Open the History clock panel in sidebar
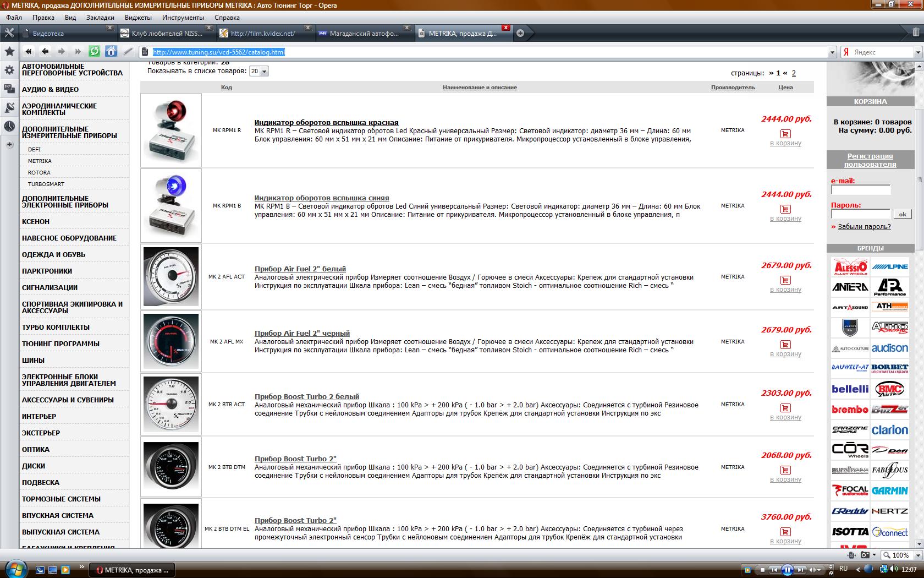 [x=9, y=126]
